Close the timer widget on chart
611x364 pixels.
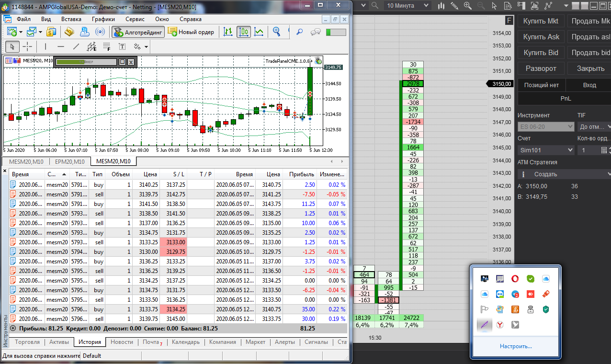(x=131, y=62)
